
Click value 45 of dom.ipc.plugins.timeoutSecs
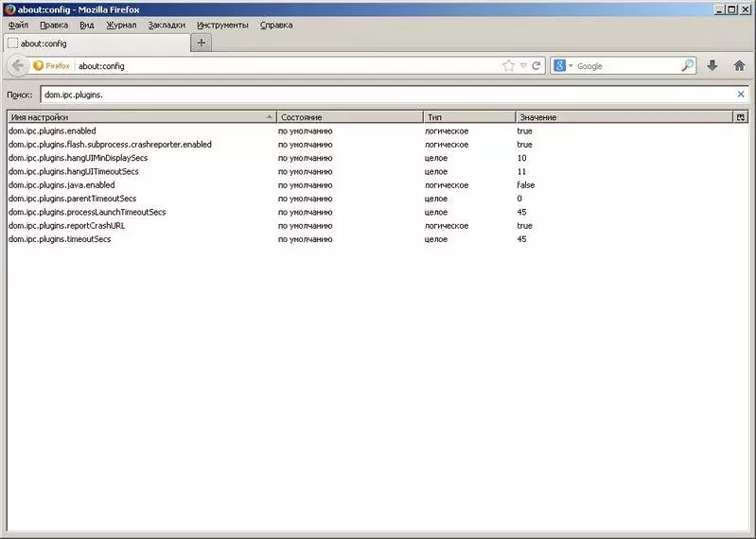(521, 239)
